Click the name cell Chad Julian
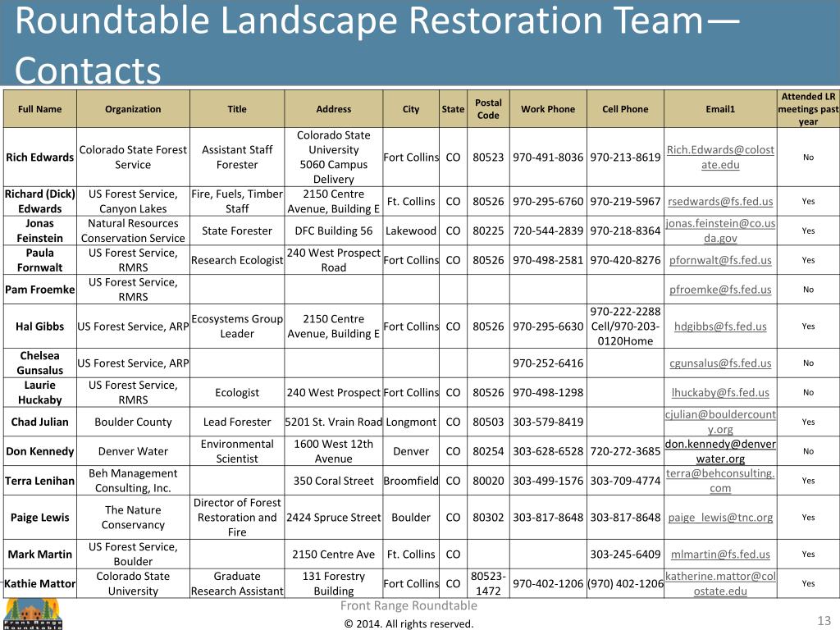 pos(39,422)
